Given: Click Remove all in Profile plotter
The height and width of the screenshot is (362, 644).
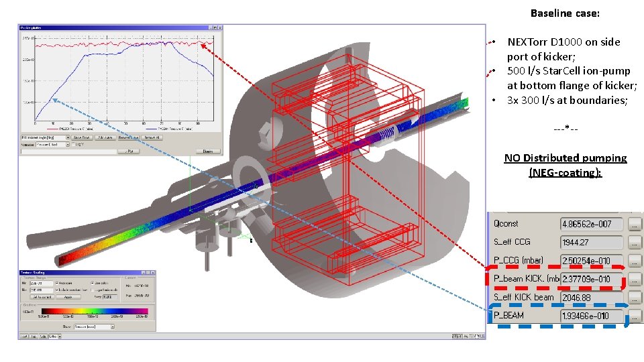Looking at the screenshot, I should click(152, 137).
